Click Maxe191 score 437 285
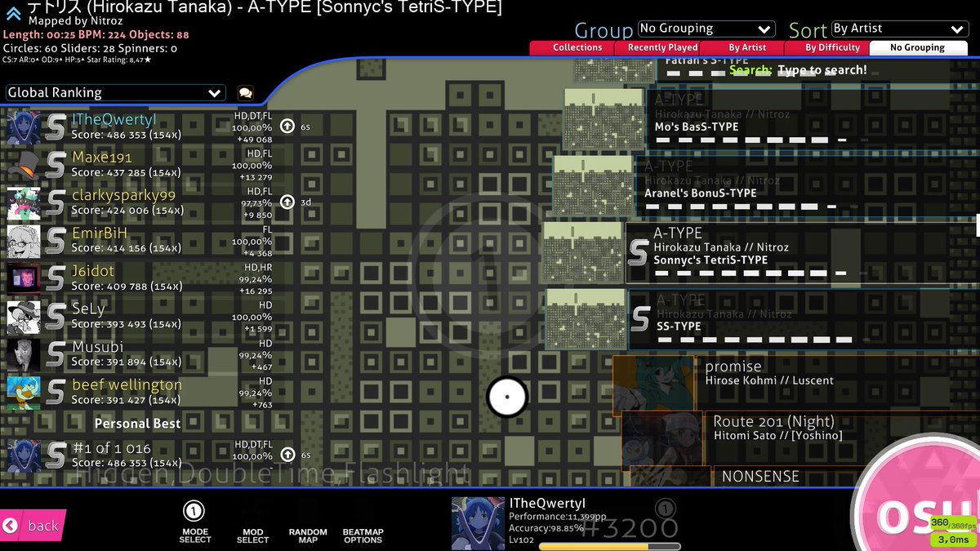980x551 pixels. (x=126, y=173)
